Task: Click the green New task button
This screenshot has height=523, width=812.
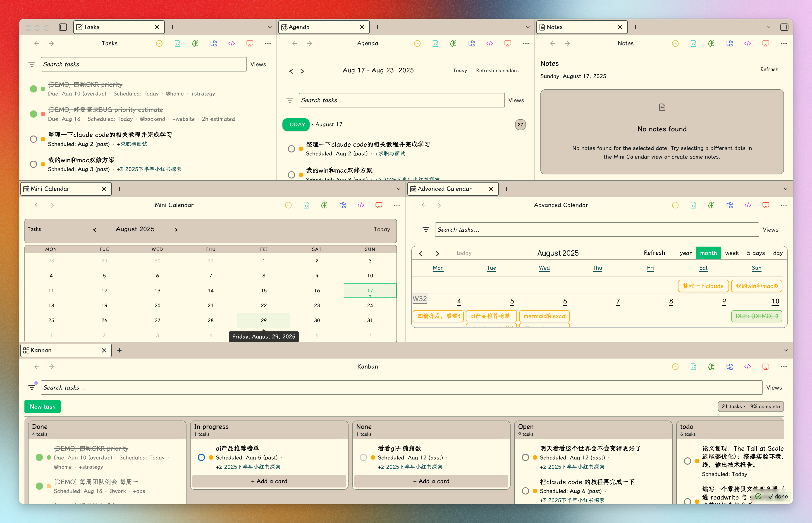Action: 43,407
